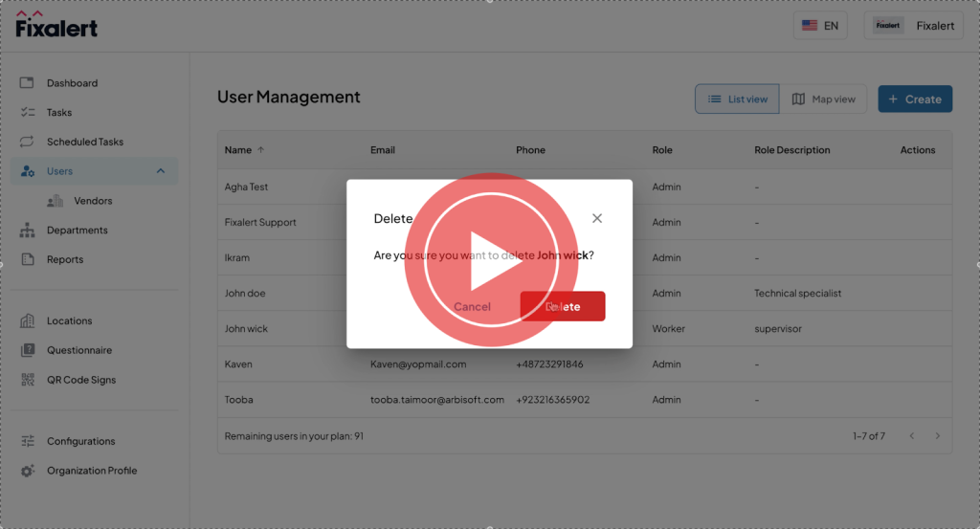Click the Role Description column header
980x529 pixels.
click(791, 150)
